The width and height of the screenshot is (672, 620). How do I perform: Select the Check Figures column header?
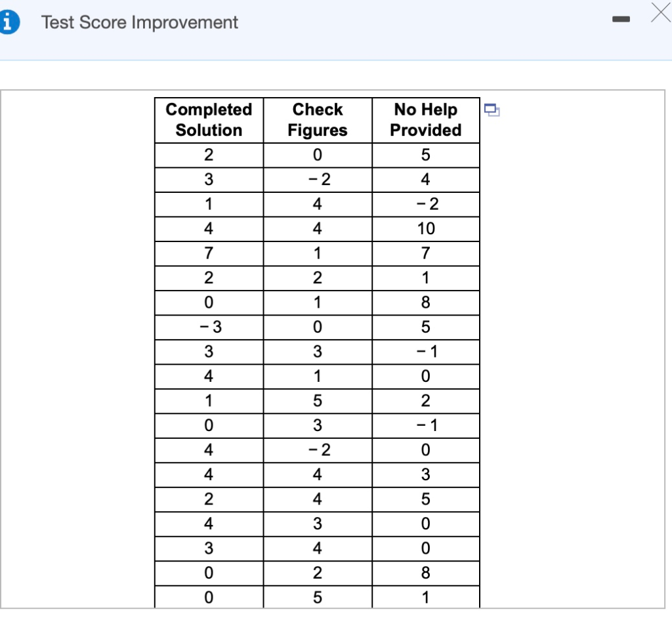click(317, 120)
